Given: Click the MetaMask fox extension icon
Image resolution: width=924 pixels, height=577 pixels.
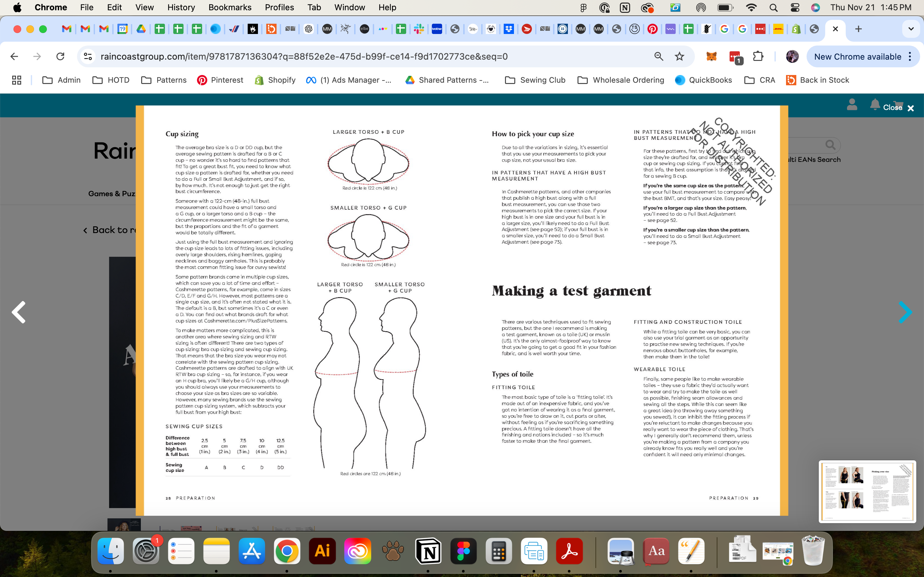Looking at the screenshot, I should tap(711, 56).
